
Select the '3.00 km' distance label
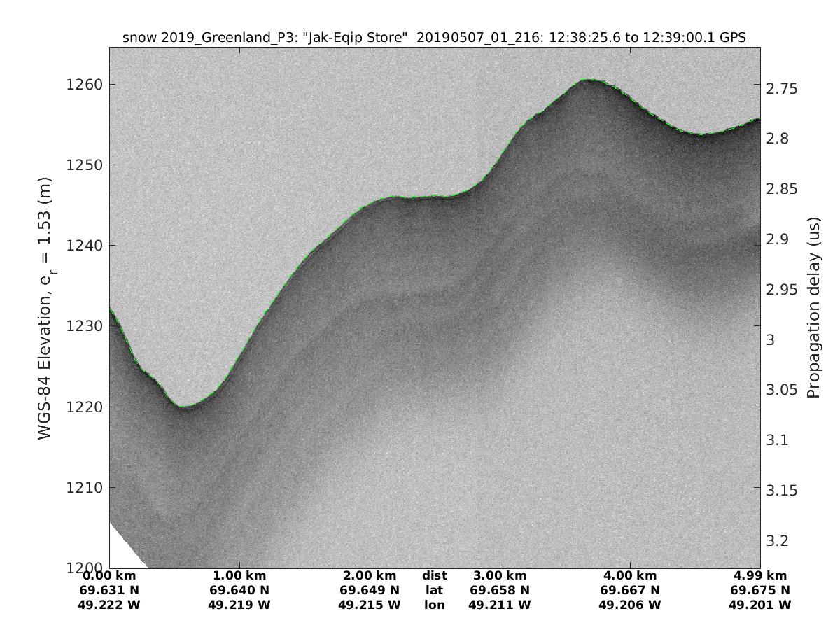[499, 576]
